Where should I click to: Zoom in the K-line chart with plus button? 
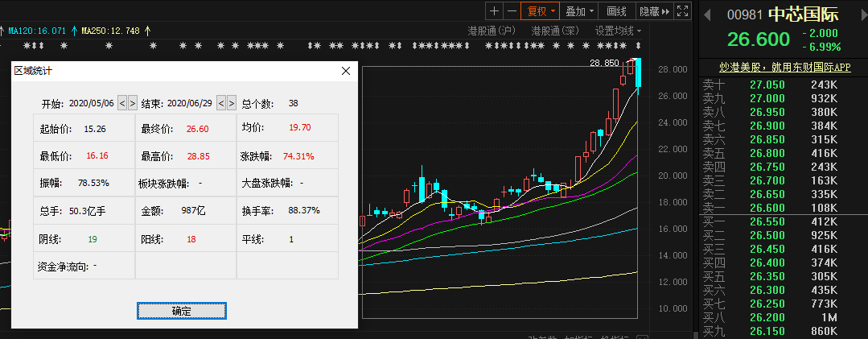(x=494, y=11)
